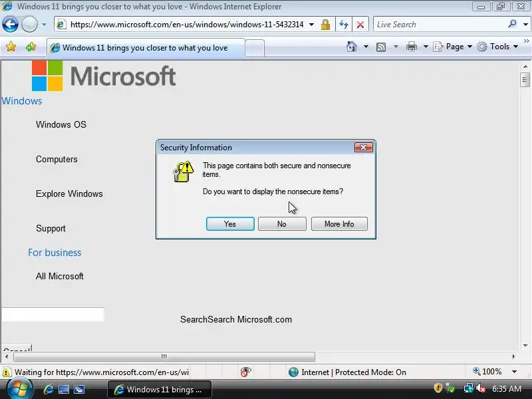Select the Windows 11 browser tab
Image resolution: width=532 pixels, height=399 pixels.
point(146,48)
